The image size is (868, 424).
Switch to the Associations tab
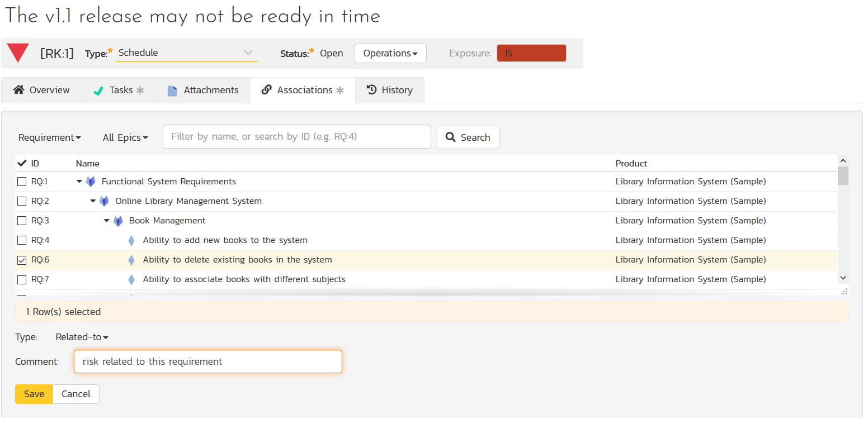[303, 90]
